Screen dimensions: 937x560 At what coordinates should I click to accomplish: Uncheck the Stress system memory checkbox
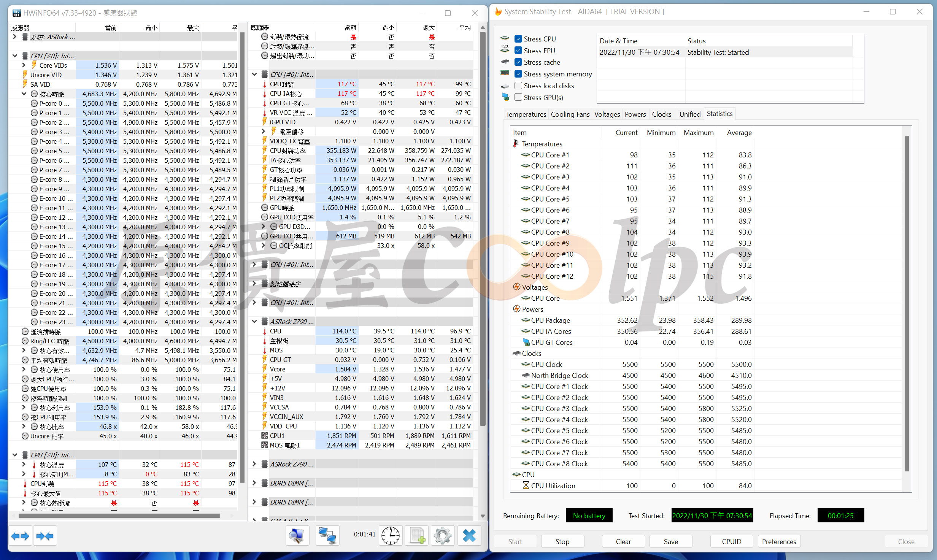pyautogui.click(x=518, y=74)
